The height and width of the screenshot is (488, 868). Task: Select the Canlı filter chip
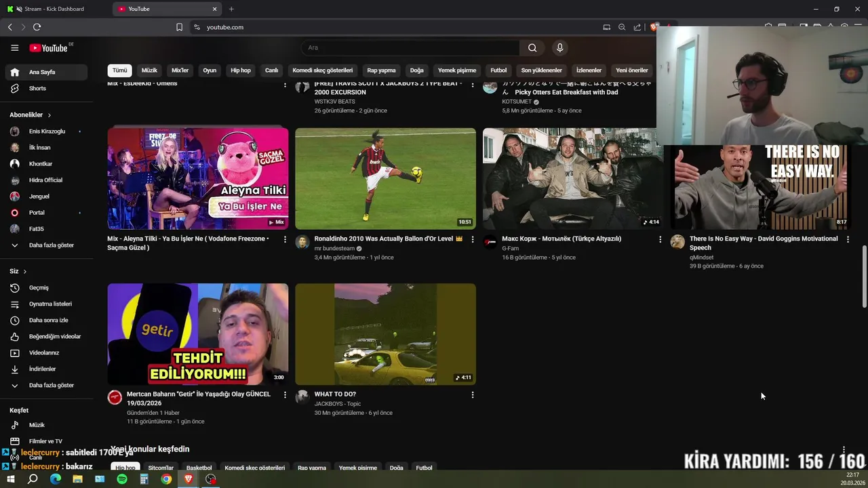271,70
